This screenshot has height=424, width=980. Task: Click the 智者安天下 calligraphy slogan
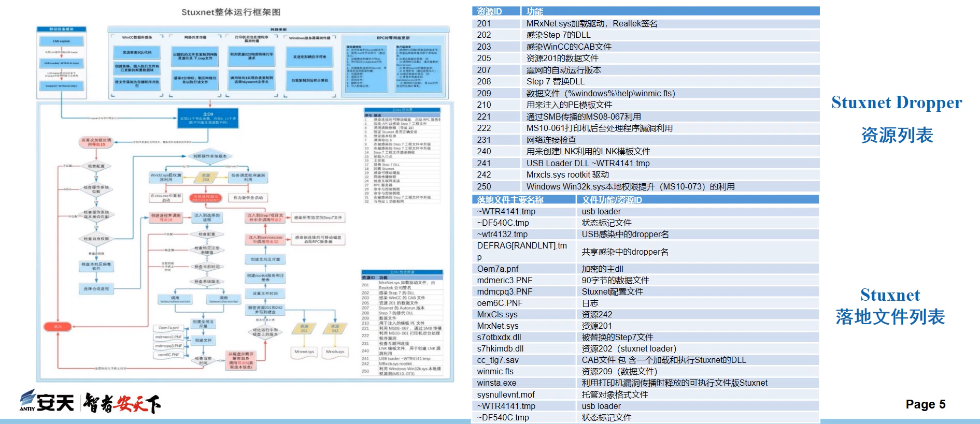point(122,403)
